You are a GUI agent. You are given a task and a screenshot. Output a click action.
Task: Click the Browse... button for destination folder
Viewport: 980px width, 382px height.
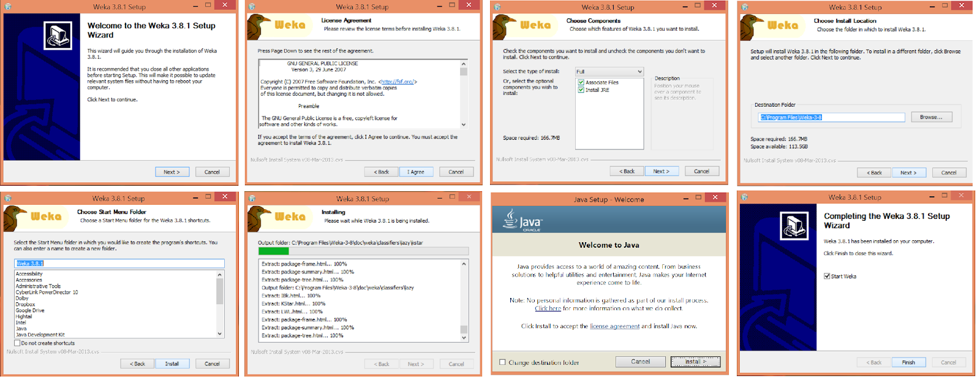point(932,117)
